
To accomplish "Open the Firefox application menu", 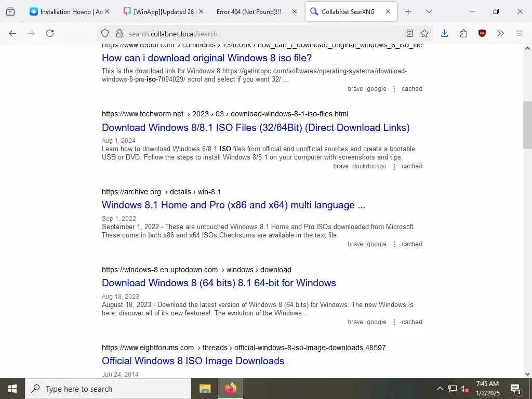I will tap(519, 33).
